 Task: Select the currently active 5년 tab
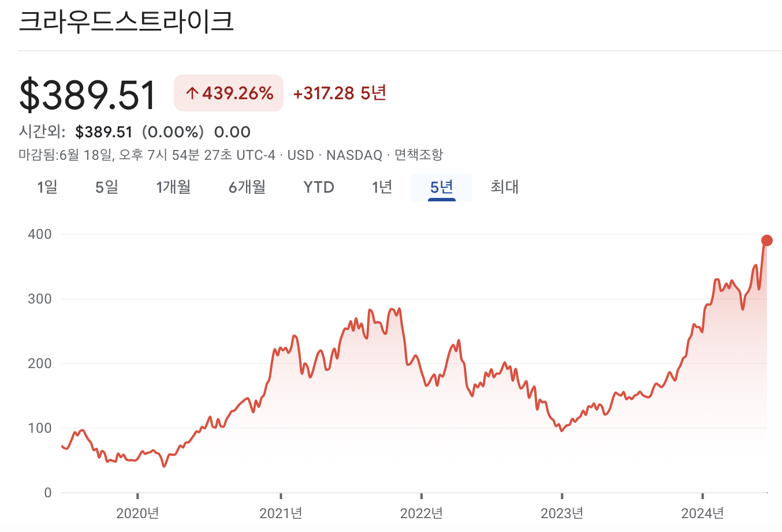[x=441, y=187]
